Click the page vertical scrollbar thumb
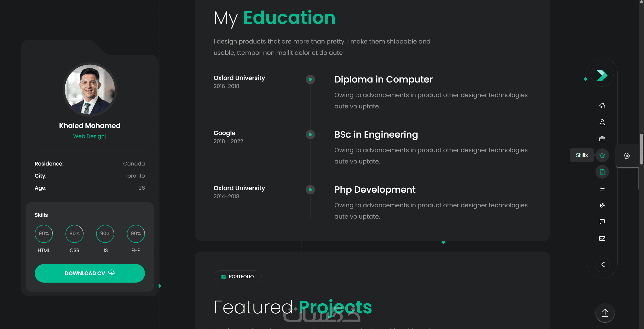 [641, 150]
